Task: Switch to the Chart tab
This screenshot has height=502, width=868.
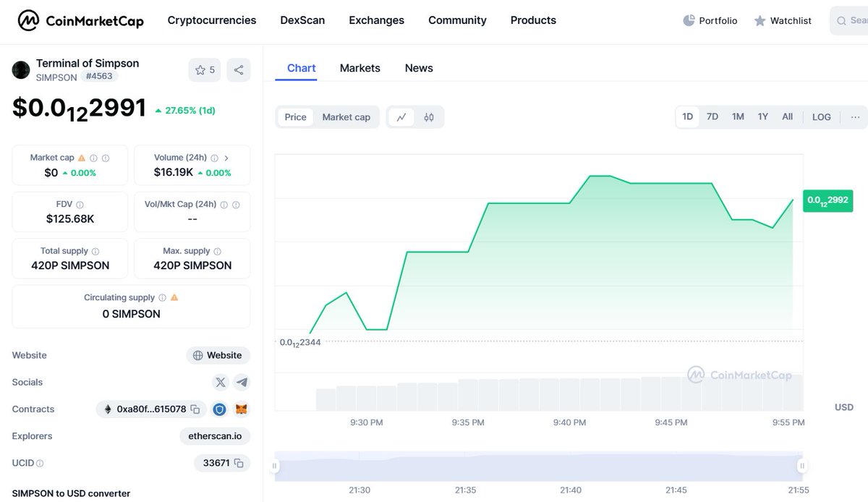Action: (302, 68)
